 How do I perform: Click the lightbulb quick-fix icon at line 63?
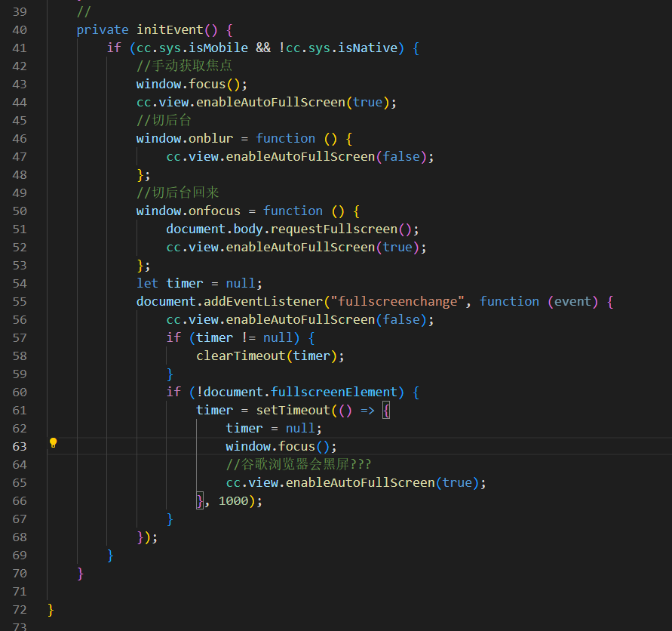(53, 443)
